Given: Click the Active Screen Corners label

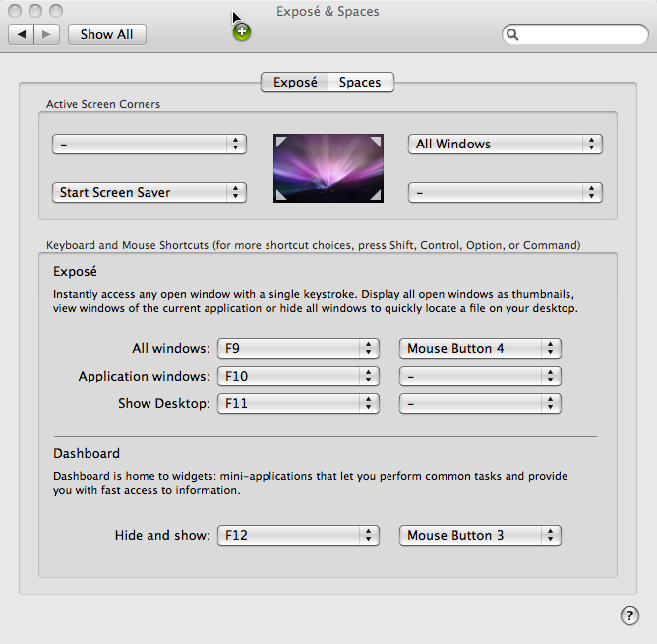Looking at the screenshot, I should (x=103, y=104).
